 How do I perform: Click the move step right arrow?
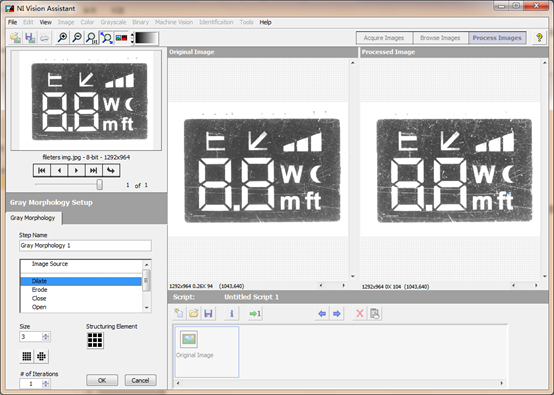pos(337,313)
